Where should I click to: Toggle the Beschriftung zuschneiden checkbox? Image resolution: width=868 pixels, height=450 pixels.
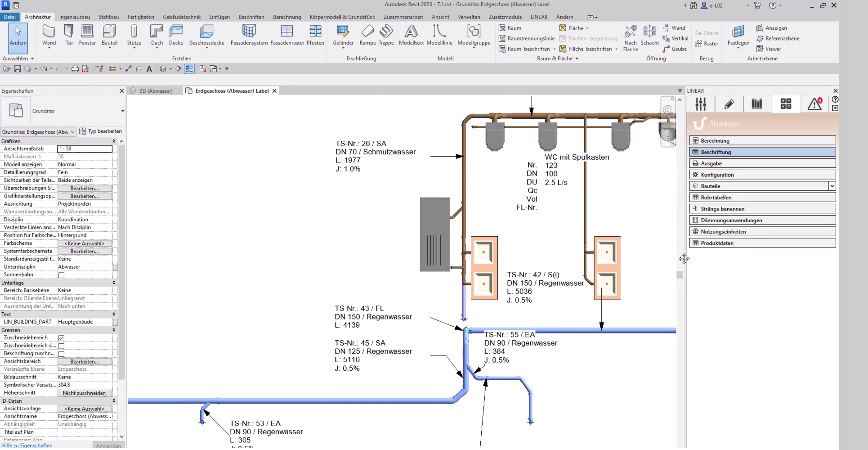point(62,354)
